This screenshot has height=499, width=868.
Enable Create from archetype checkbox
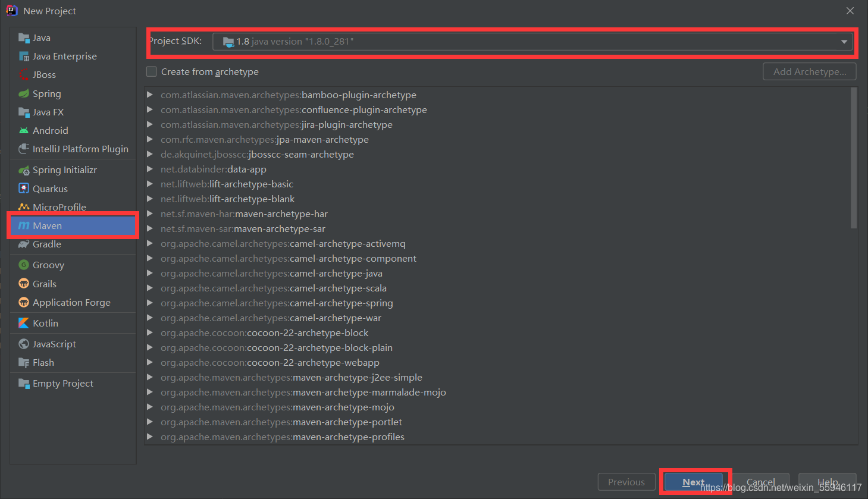point(152,72)
